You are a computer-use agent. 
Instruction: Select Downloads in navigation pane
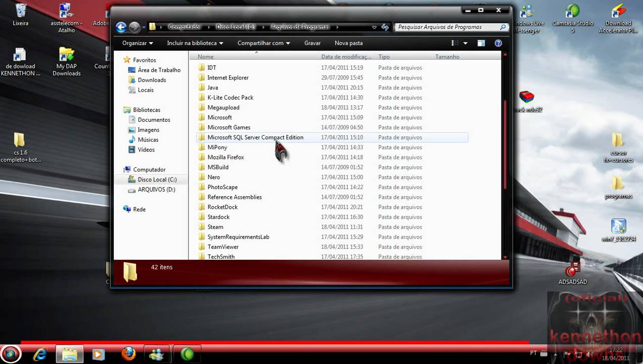147,80
